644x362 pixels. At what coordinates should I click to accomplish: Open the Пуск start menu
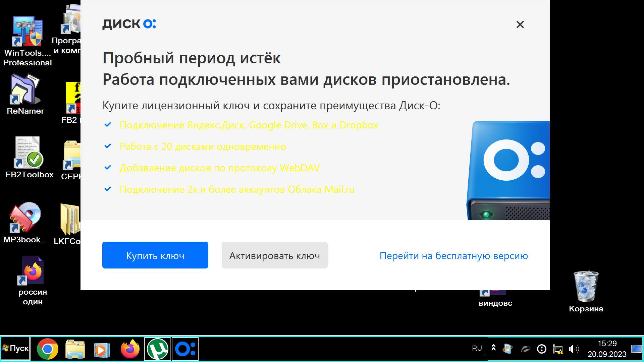15,349
